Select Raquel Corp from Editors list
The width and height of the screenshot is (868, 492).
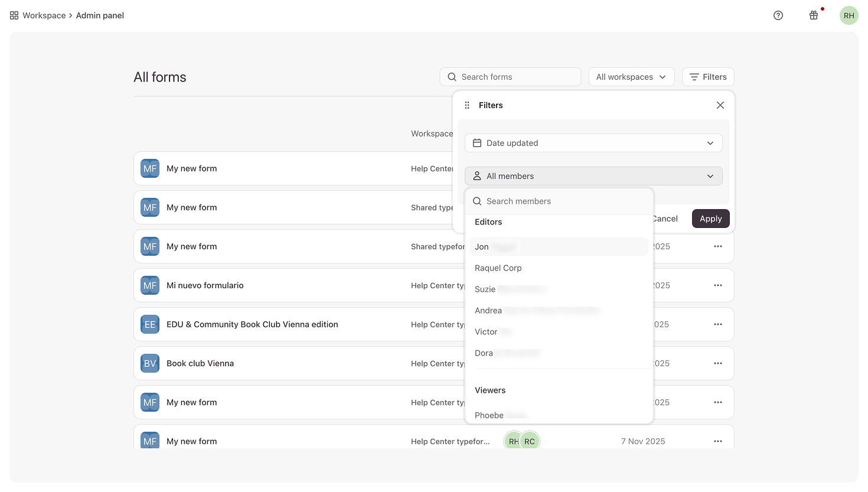click(498, 268)
